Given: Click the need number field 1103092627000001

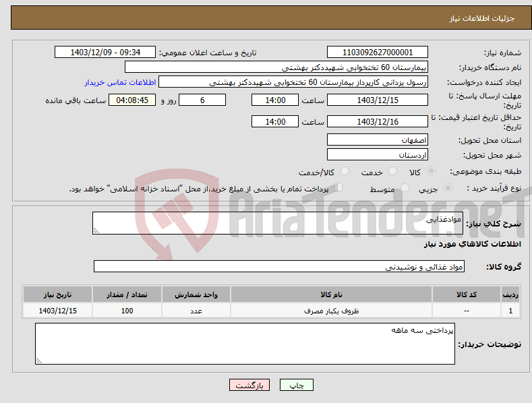Looking at the screenshot, I should pos(378,53).
